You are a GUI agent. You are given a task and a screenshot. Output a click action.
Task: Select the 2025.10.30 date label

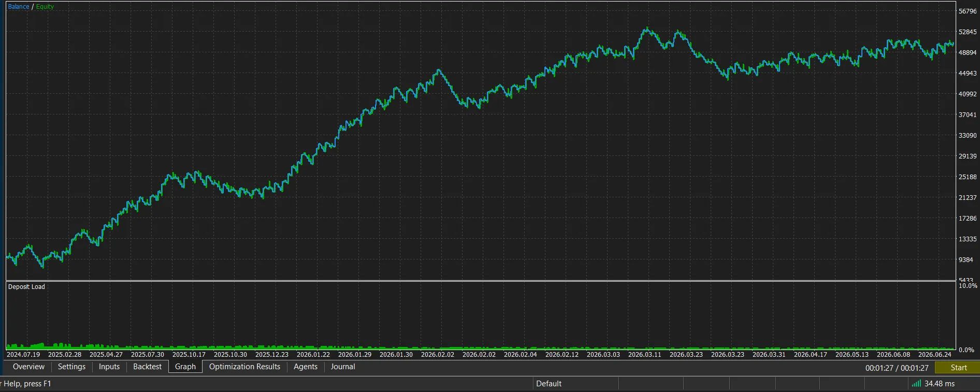point(230,355)
